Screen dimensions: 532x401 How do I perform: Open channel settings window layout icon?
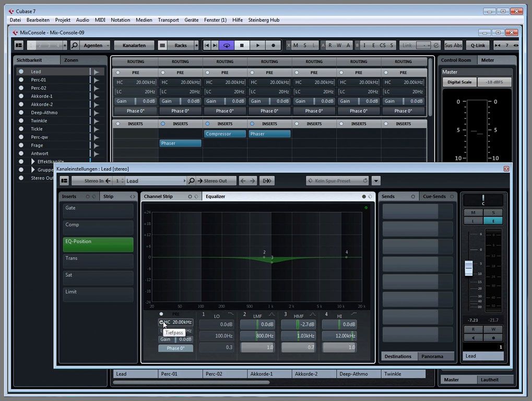coord(64,181)
